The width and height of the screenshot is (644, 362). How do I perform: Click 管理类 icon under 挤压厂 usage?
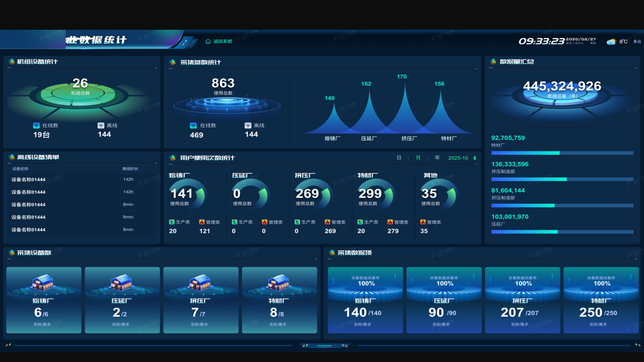tap(328, 222)
